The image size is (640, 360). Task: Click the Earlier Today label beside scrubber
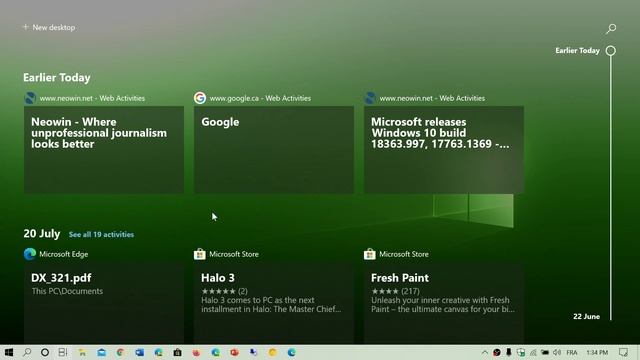coord(577,51)
